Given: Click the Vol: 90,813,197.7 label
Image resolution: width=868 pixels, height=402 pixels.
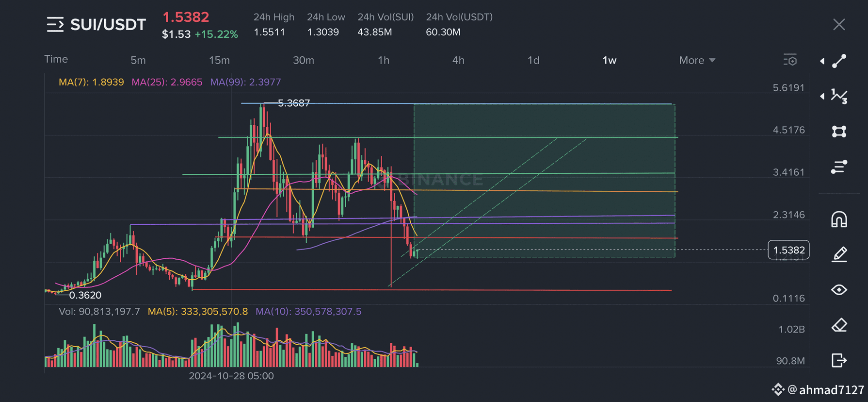Looking at the screenshot, I should (99, 311).
